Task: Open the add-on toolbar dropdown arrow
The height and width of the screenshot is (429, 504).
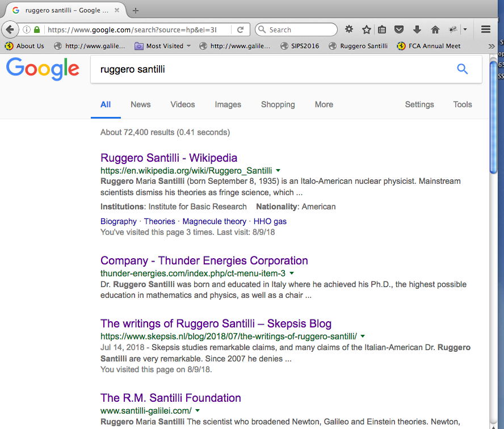Action: click(x=465, y=30)
